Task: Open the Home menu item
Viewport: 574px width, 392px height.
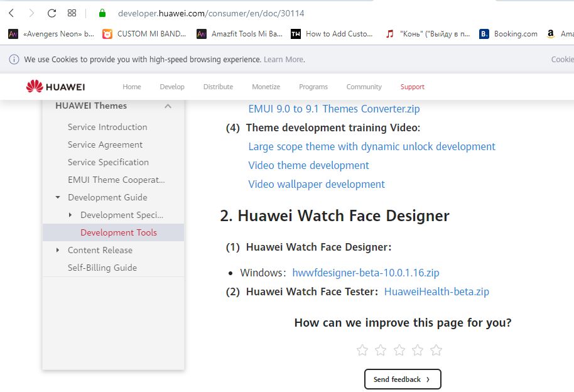Action: [x=132, y=87]
